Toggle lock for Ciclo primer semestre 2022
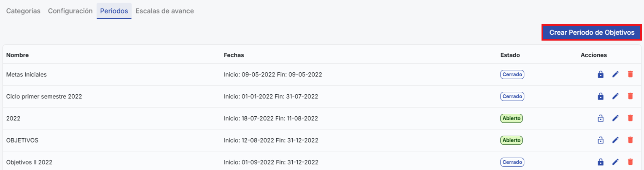644x170 pixels. pos(601,96)
